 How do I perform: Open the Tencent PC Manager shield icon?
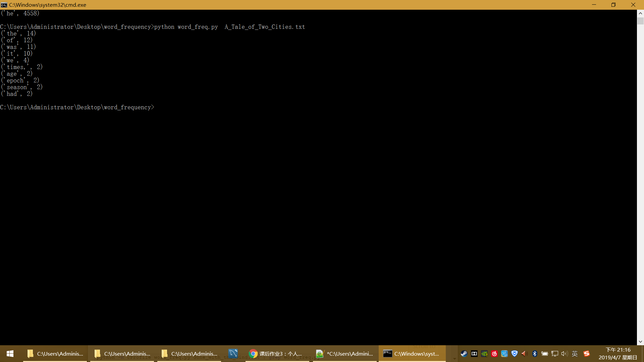coord(514,354)
